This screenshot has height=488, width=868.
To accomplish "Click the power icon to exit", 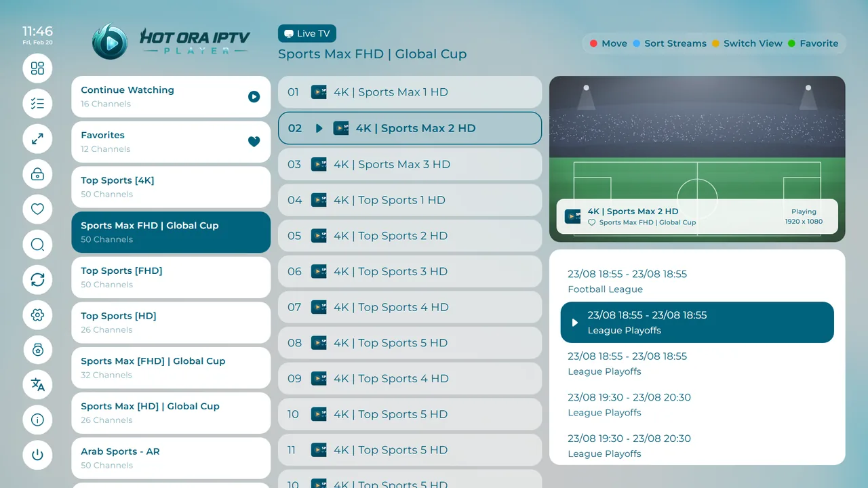I will [37, 455].
